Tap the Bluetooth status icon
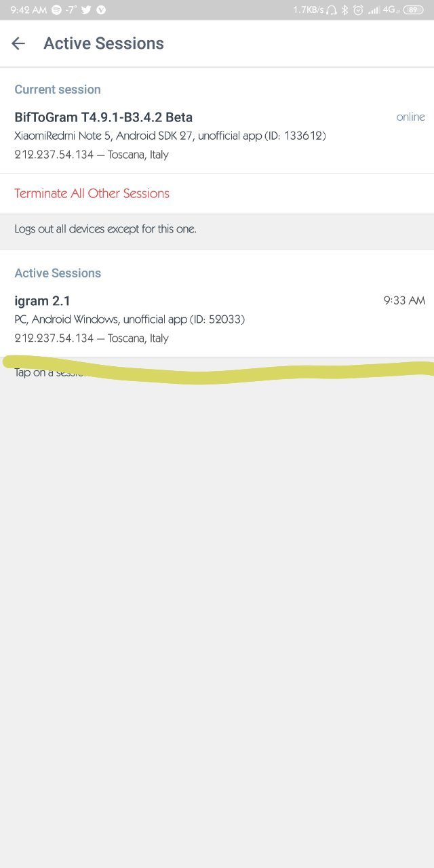 point(344,9)
